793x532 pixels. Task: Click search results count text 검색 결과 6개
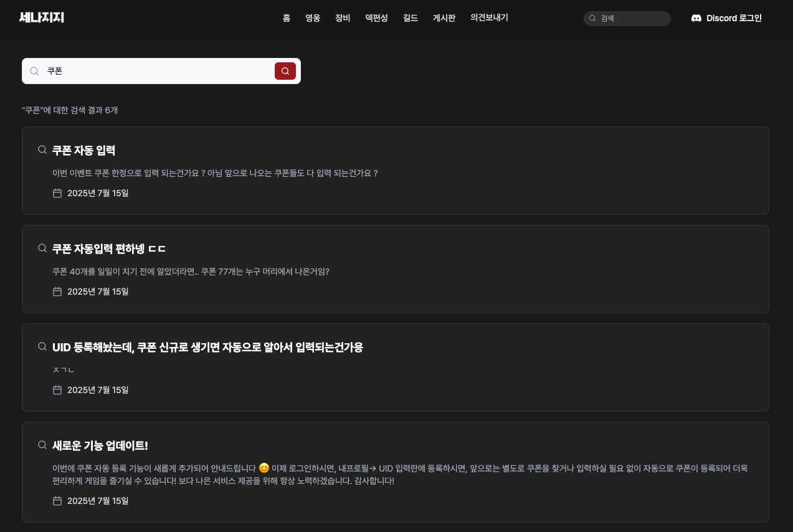[x=70, y=110]
